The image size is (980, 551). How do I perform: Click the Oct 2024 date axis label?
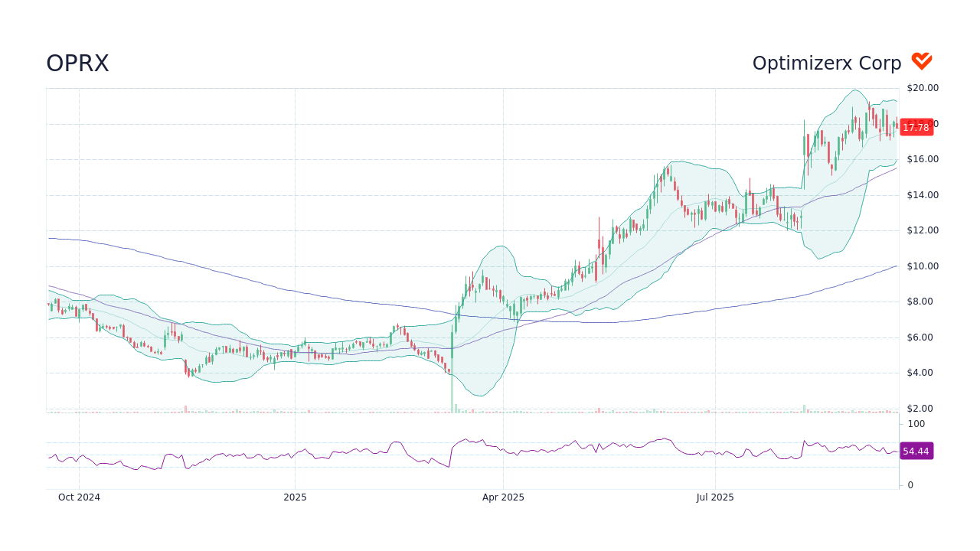(79, 497)
